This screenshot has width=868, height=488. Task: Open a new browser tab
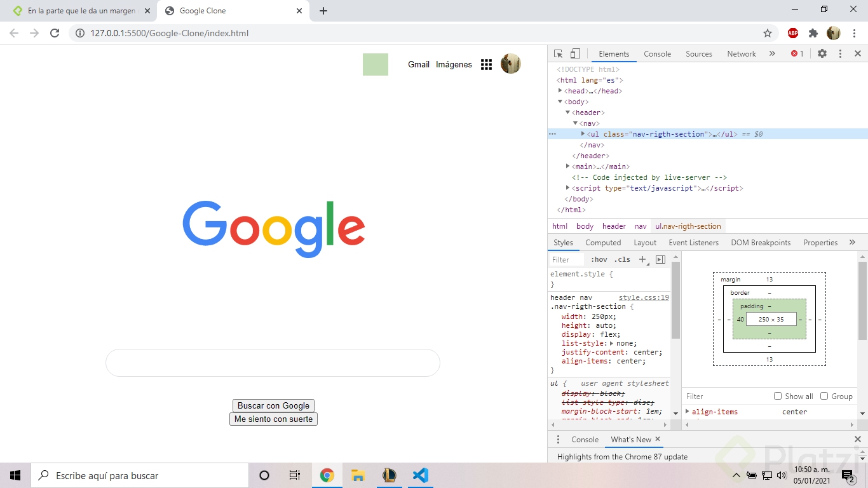tap(323, 11)
